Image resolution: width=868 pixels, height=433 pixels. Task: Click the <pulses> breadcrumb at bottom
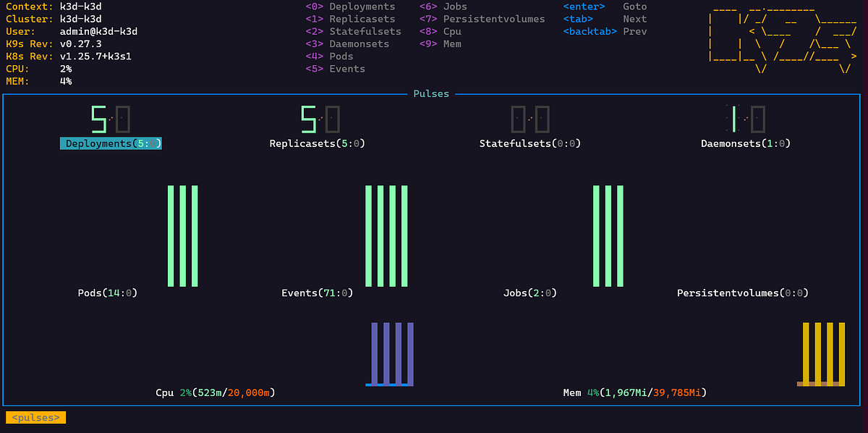point(35,417)
